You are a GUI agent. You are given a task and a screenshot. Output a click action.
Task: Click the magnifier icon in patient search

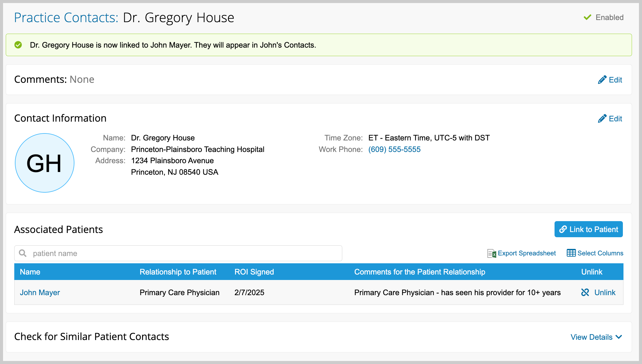click(23, 253)
